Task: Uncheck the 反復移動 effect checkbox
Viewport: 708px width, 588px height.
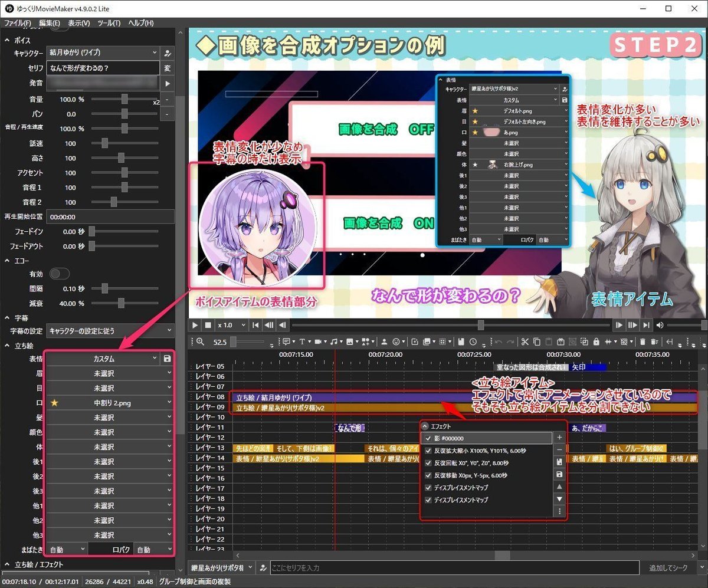Action: point(429,475)
